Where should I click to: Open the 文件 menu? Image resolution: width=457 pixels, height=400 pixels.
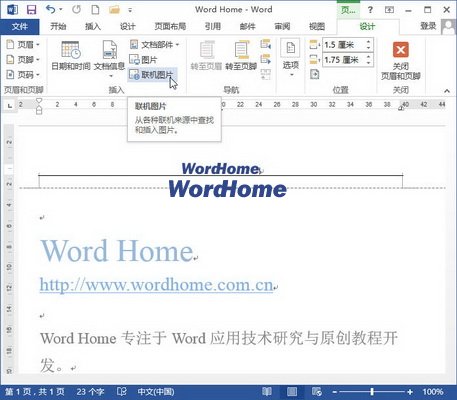(20, 27)
